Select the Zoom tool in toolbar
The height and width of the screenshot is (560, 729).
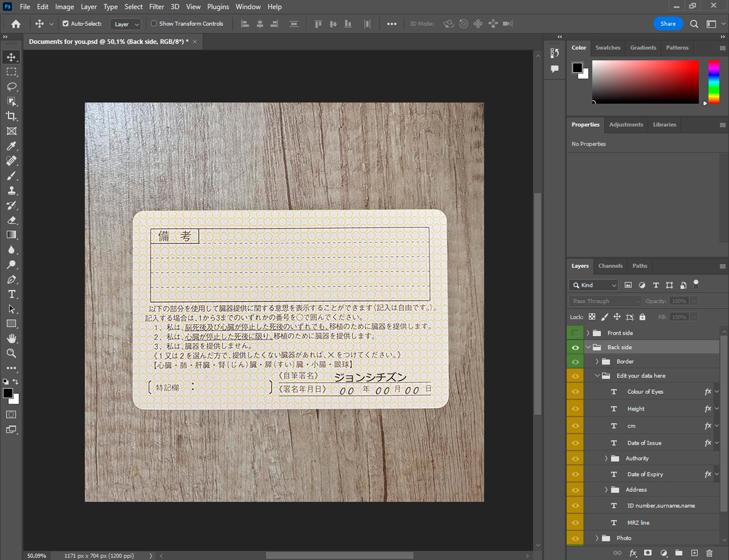point(11,353)
